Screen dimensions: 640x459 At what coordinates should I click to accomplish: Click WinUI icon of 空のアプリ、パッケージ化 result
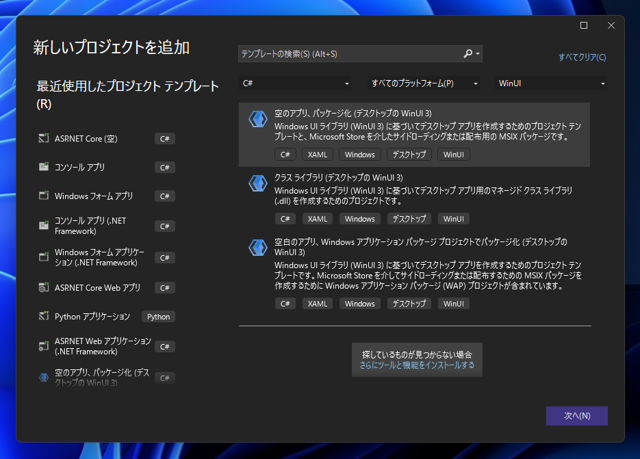click(x=258, y=120)
